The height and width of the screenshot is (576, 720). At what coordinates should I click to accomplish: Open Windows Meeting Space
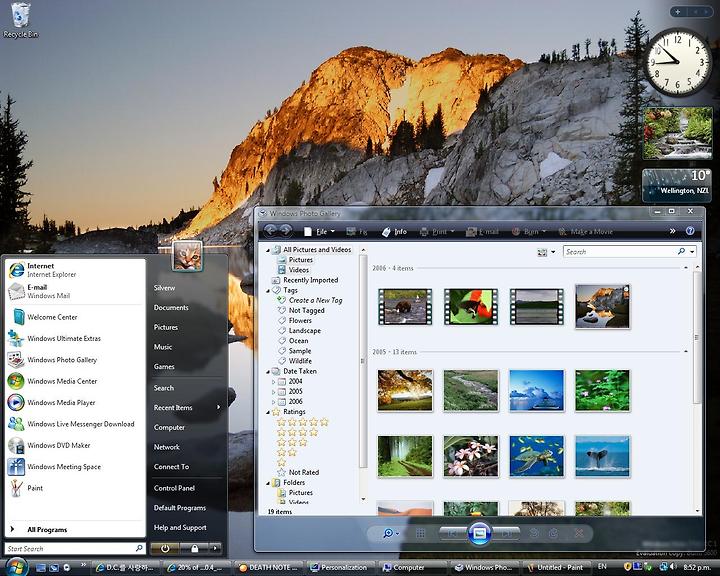75,467
